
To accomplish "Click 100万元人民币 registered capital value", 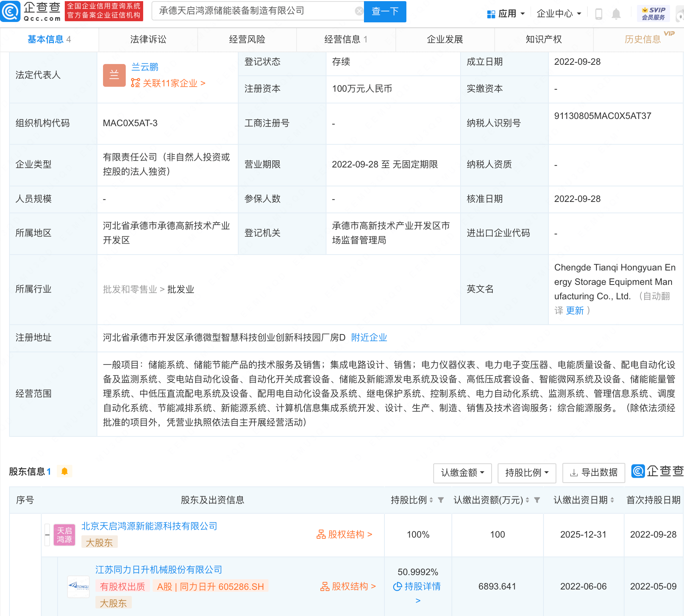I will (x=362, y=89).
